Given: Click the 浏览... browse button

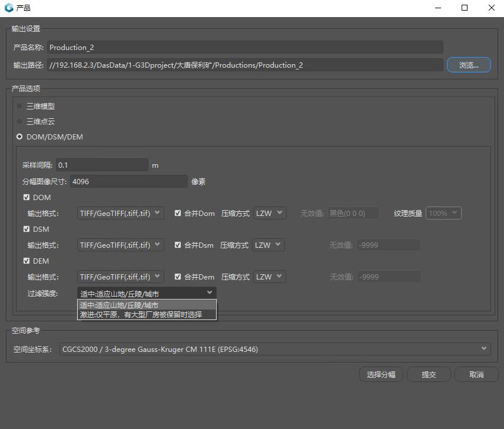Looking at the screenshot, I should (469, 65).
